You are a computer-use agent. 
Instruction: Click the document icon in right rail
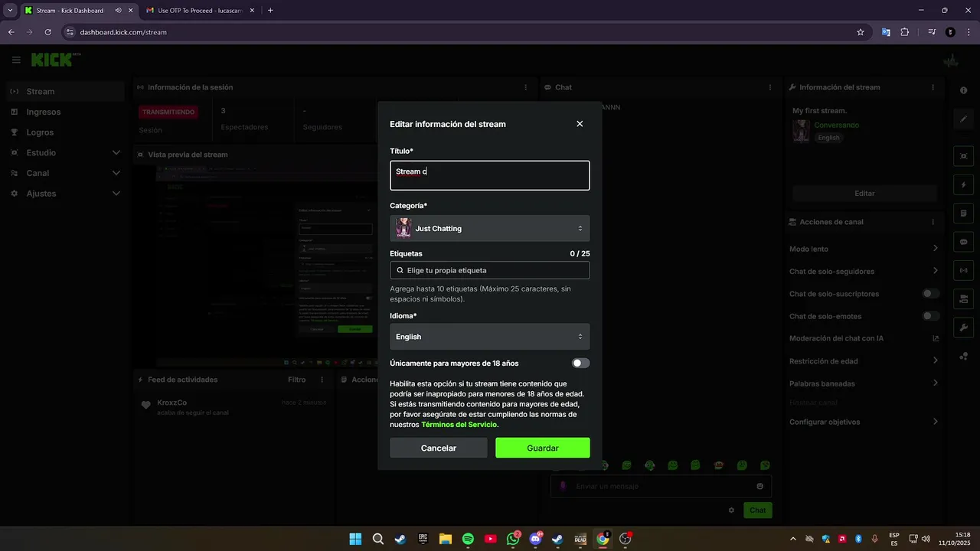[963, 213]
